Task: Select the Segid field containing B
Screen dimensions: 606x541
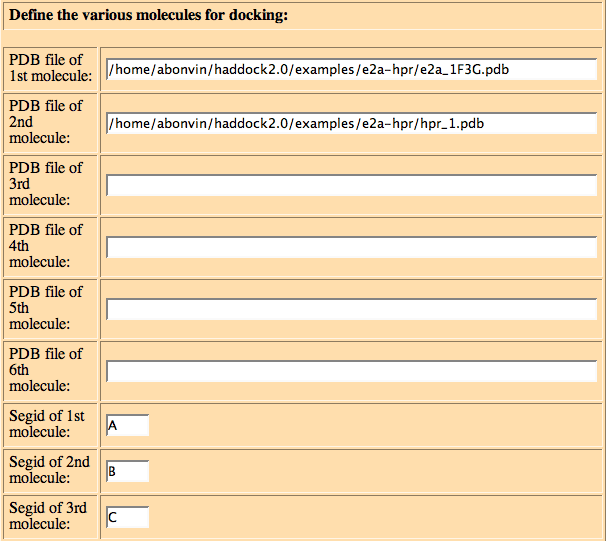Action: pos(128,471)
